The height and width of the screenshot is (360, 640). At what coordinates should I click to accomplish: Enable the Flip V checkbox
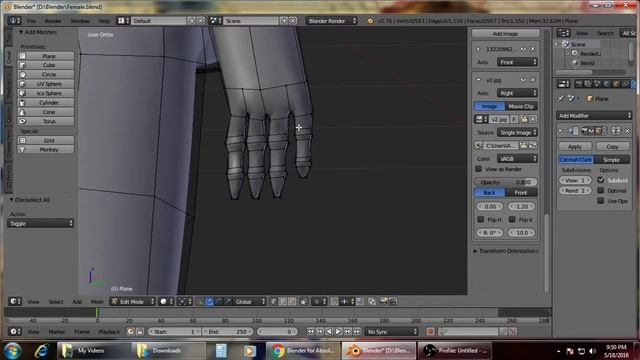pos(512,220)
